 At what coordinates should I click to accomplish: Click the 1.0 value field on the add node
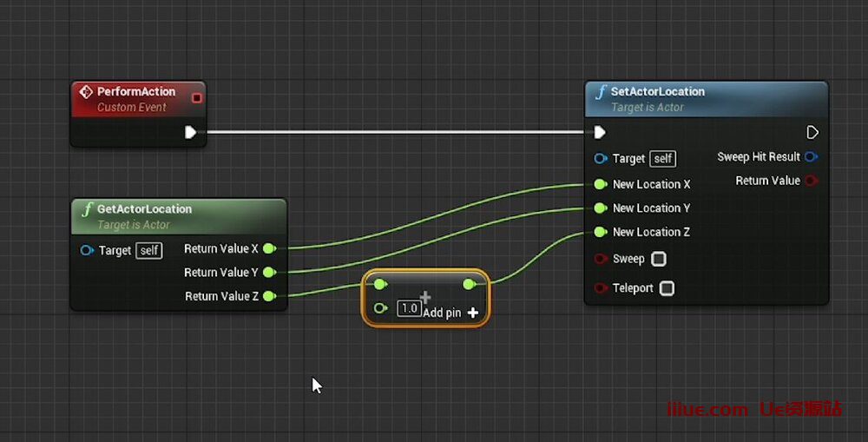pos(409,308)
